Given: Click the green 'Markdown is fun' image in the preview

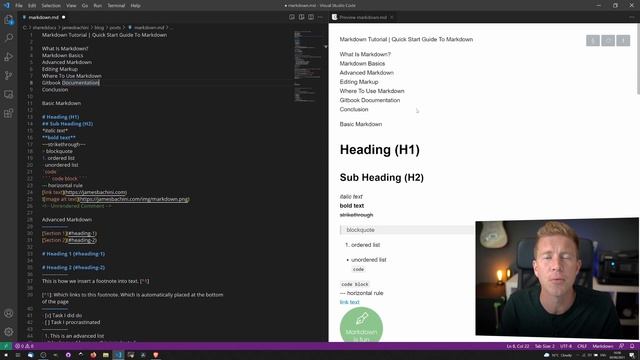Looking at the screenshot, I should tap(361, 325).
